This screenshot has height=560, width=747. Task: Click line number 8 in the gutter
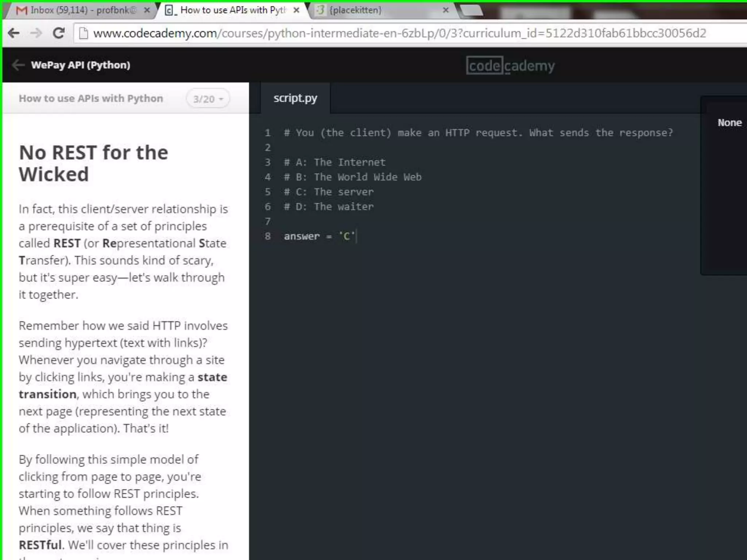tap(268, 236)
